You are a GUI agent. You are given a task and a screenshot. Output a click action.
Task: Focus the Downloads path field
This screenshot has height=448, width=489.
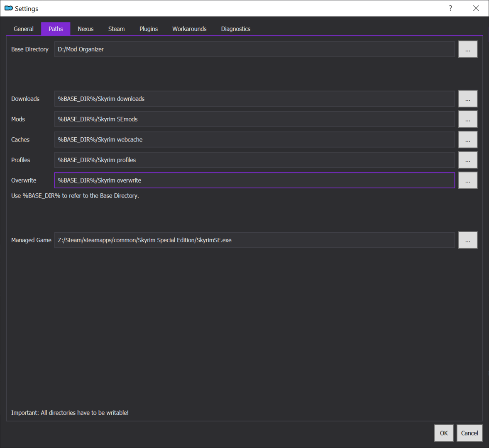[254, 99]
